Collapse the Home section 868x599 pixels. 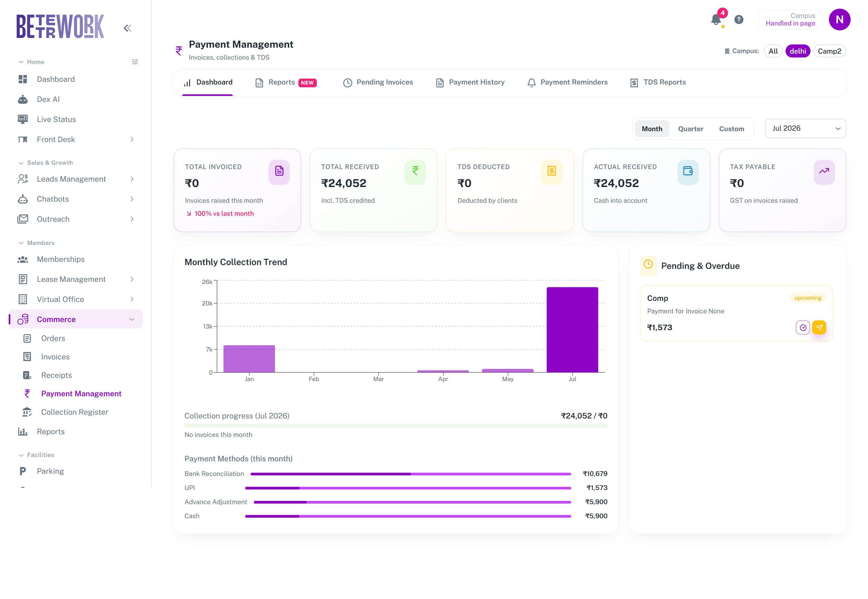click(31, 62)
